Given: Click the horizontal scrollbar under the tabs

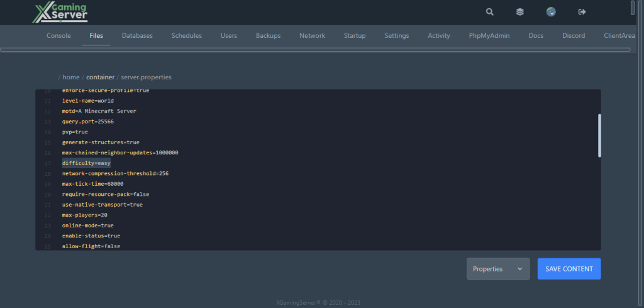Looking at the screenshot, I should 315,50.
